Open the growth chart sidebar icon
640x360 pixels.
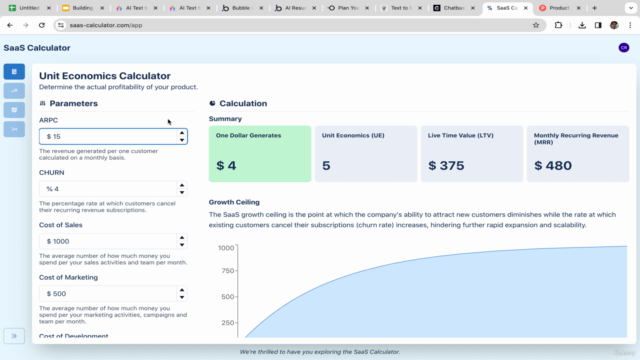click(x=14, y=91)
